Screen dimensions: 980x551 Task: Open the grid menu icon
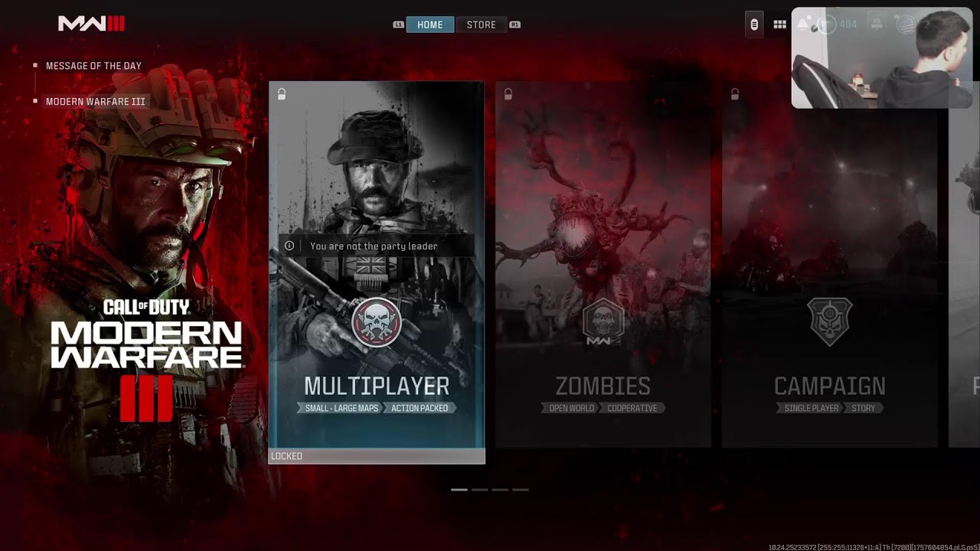tap(779, 24)
